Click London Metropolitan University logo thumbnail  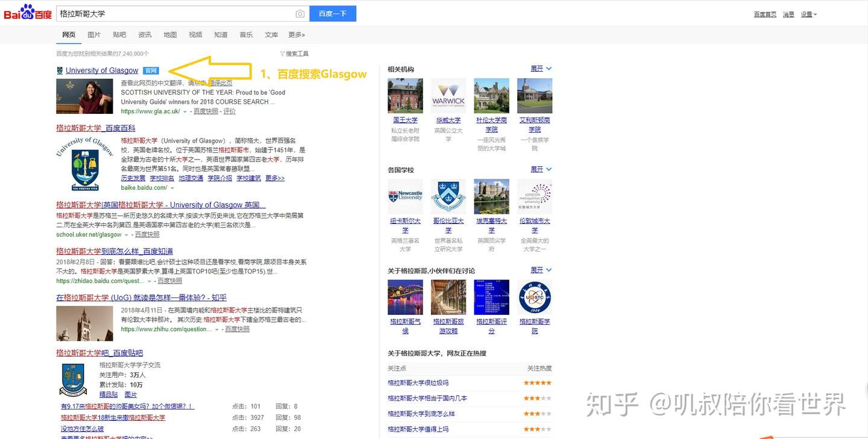pyautogui.click(x=535, y=196)
